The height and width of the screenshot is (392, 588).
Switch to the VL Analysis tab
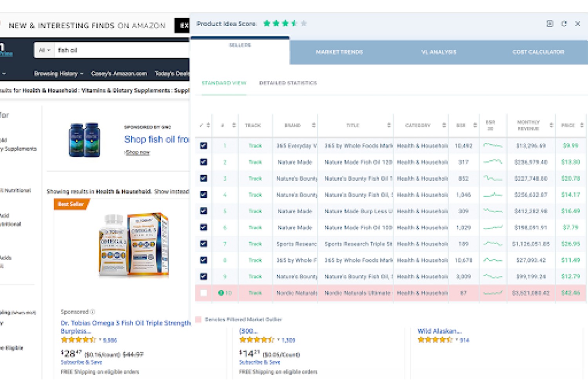tap(439, 52)
